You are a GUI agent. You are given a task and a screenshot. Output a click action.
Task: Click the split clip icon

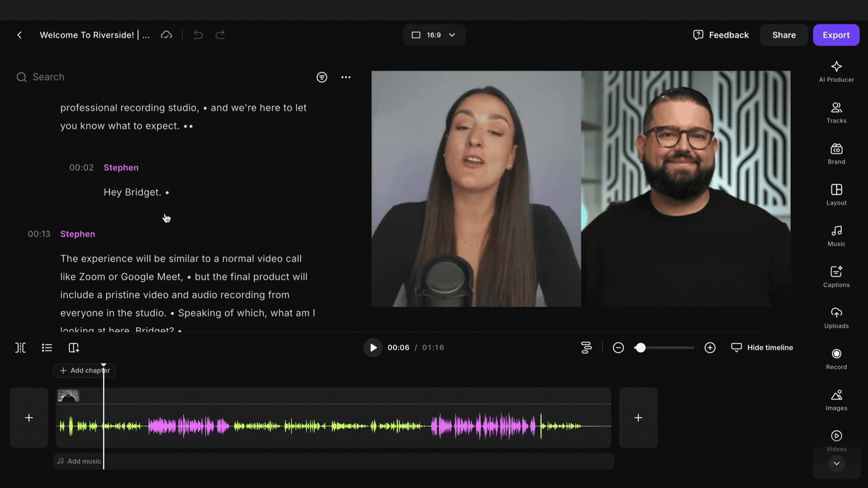coord(20,347)
